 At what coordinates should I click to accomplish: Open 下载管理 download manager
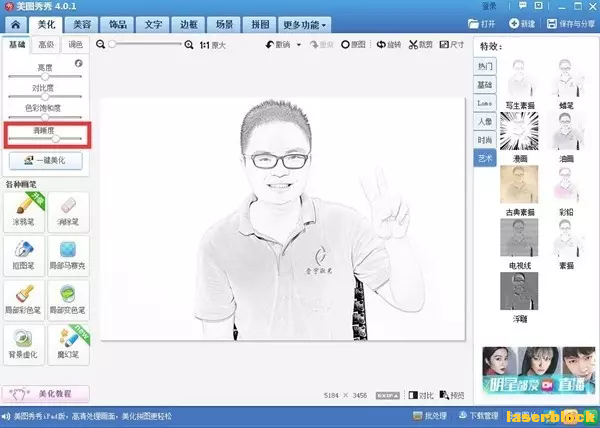pos(478,416)
